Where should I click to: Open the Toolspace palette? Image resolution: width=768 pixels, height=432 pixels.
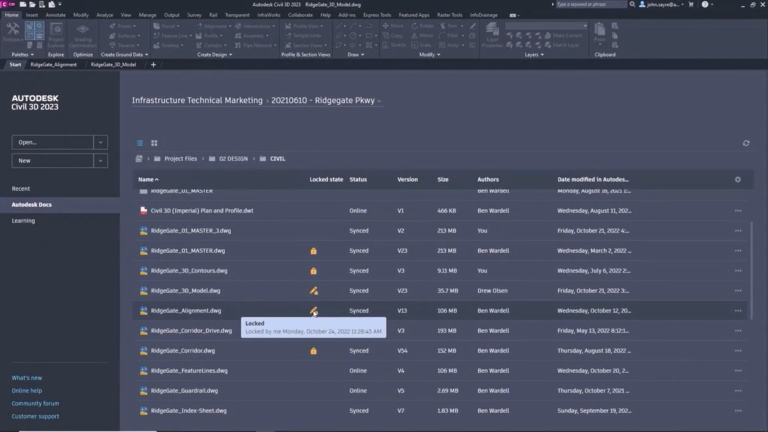(x=12, y=33)
